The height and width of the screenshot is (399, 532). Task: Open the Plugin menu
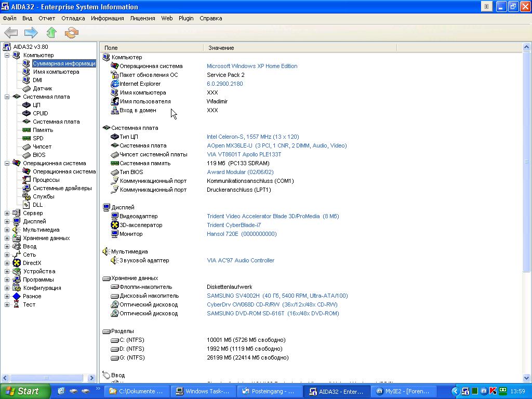point(186,18)
